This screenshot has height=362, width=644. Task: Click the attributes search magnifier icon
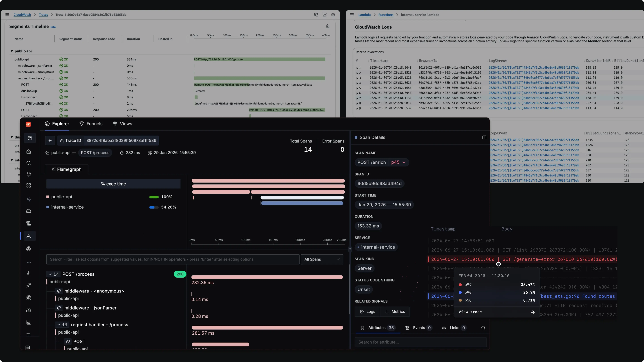(x=483, y=328)
